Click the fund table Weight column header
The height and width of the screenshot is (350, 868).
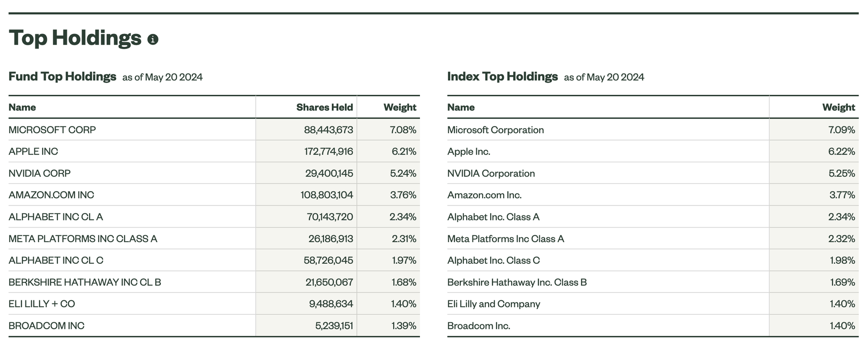400,107
